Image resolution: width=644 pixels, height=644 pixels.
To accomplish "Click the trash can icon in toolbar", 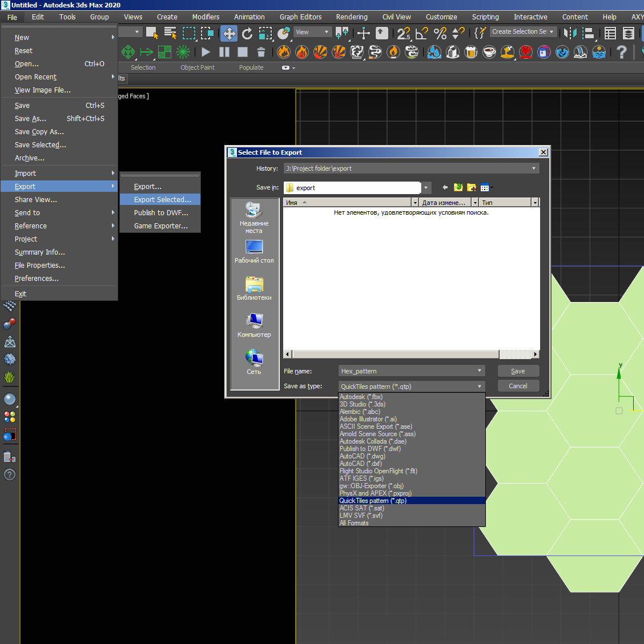I will 261,53.
